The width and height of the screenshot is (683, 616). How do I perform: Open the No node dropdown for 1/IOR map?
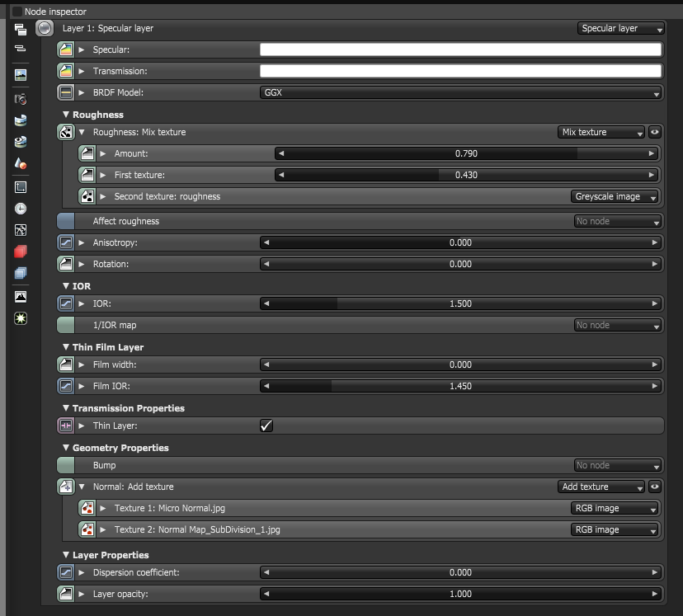pyautogui.click(x=617, y=325)
